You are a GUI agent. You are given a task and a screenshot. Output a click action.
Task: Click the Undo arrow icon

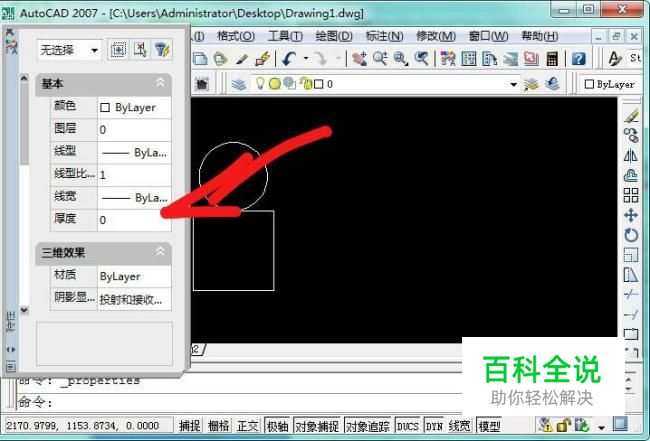pyautogui.click(x=289, y=59)
